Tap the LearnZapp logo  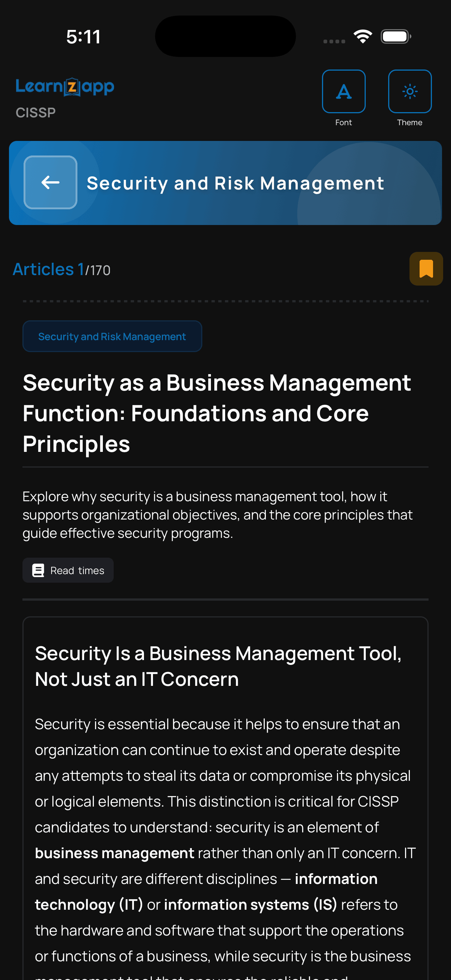pyautogui.click(x=65, y=87)
